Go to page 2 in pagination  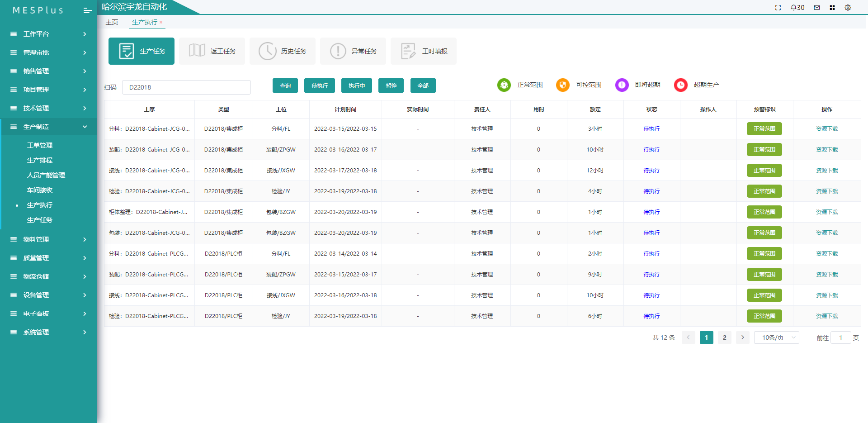(x=725, y=337)
